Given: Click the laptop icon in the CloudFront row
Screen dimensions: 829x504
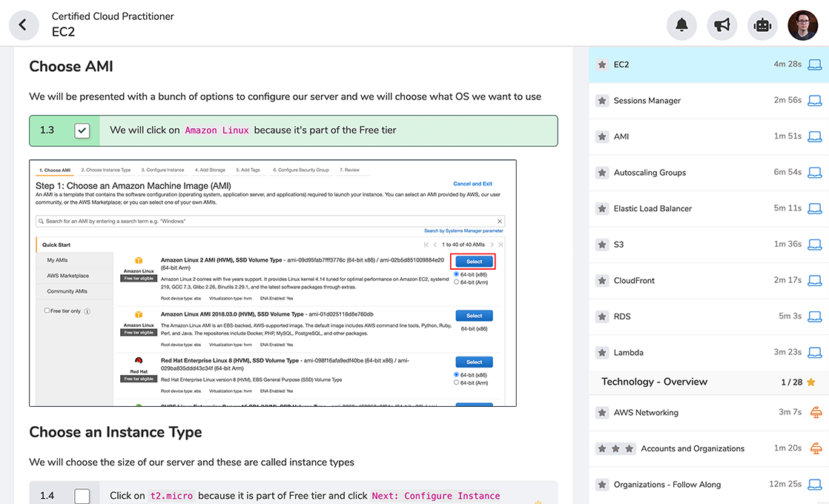Looking at the screenshot, I should point(815,280).
